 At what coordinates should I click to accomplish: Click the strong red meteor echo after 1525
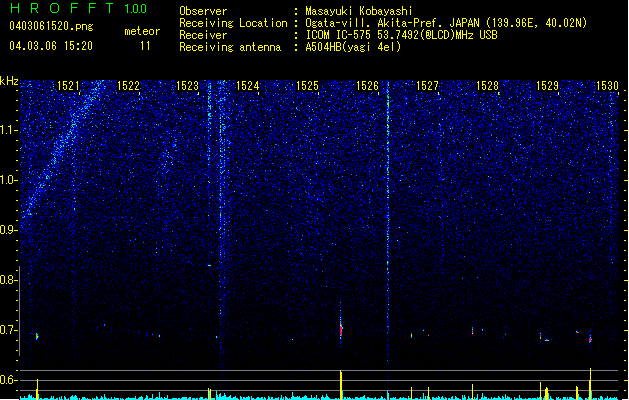(x=341, y=329)
